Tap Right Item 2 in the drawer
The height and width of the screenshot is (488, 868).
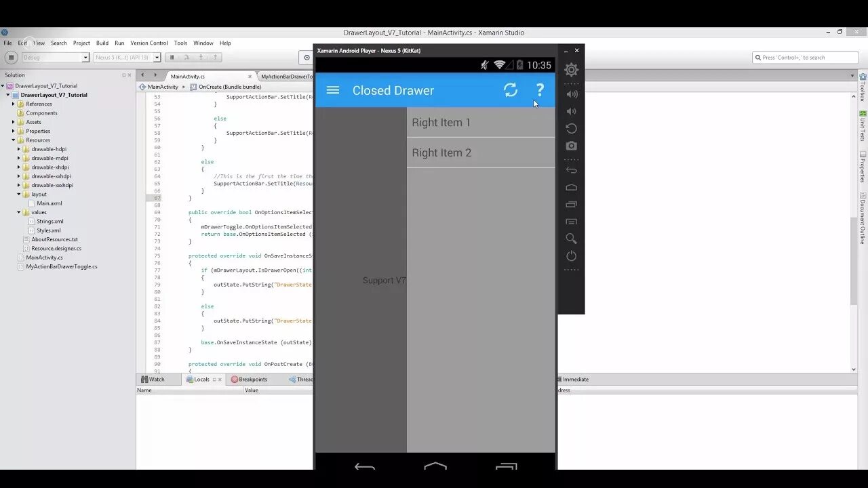click(481, 152)
